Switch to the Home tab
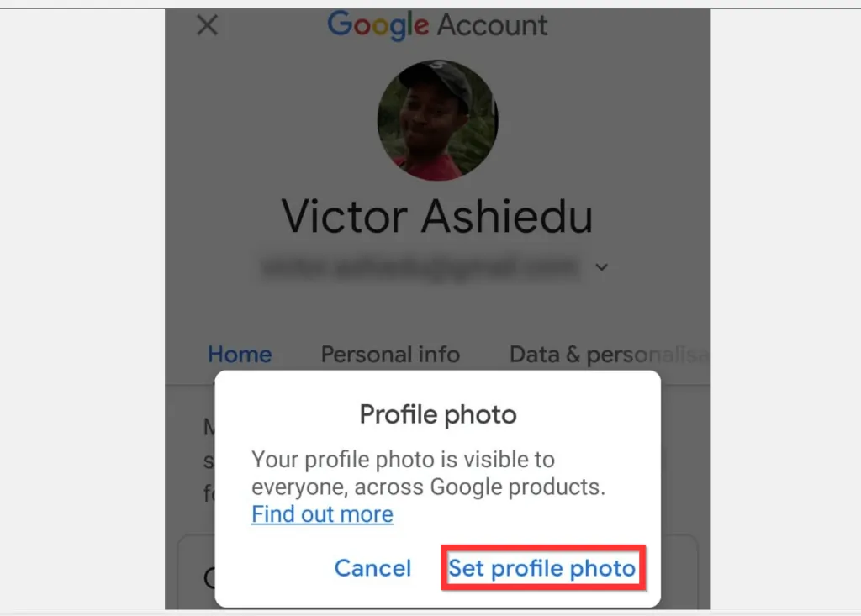This screenshot has width=861, height=616. [240, 355]
